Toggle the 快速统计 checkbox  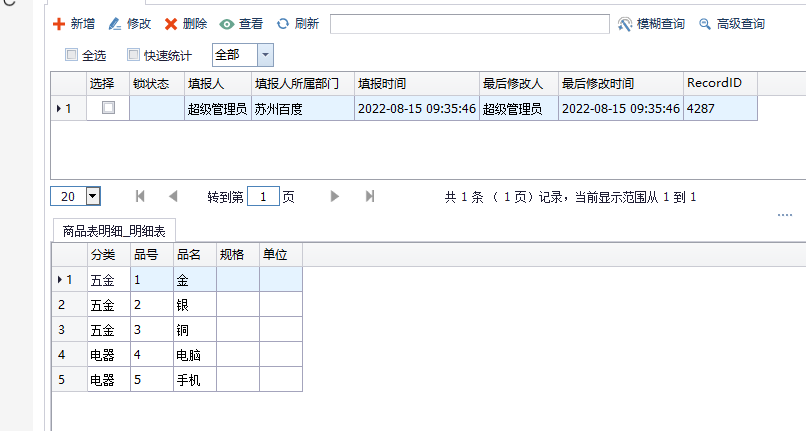(133, 55)
